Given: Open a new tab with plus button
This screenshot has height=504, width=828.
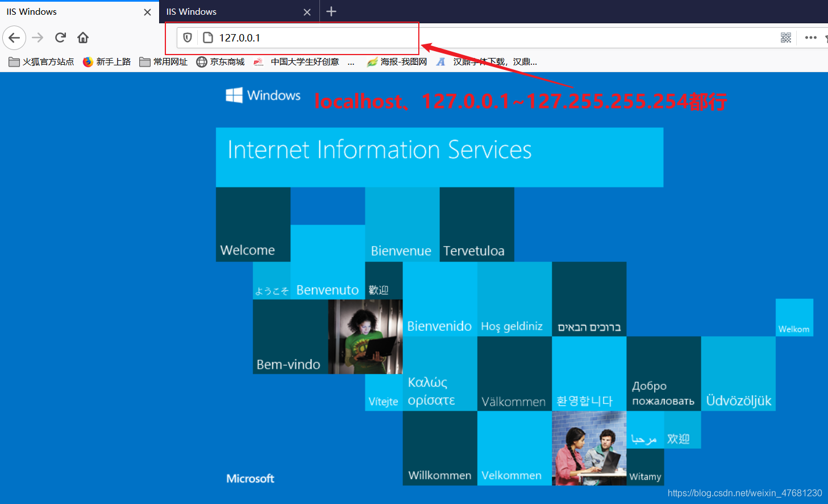Looking at the screenshot, I should coord(331,11).
